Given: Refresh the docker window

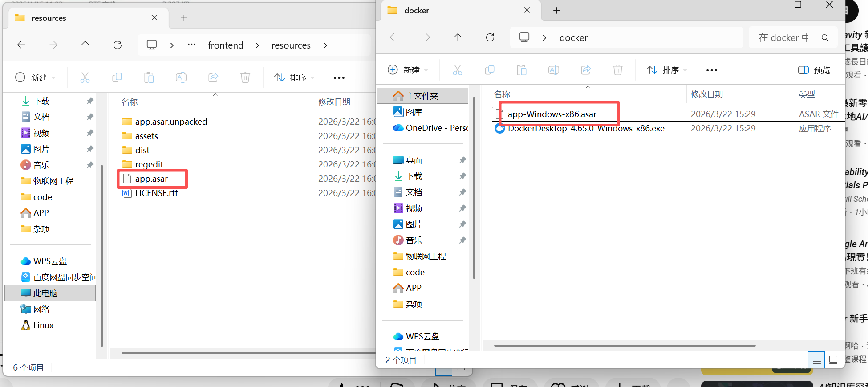Looking at the screenshot, I should [x=490, y=37].
